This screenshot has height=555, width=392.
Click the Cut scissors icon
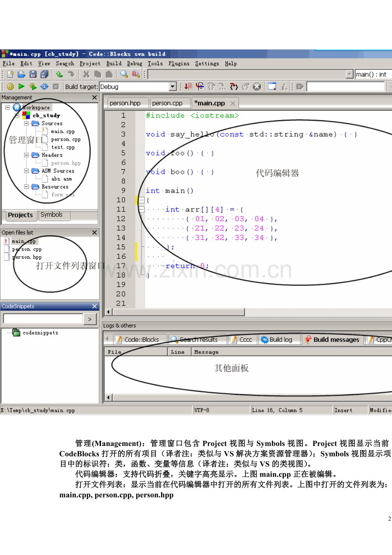pyautogui.click(x=86, y=74)
